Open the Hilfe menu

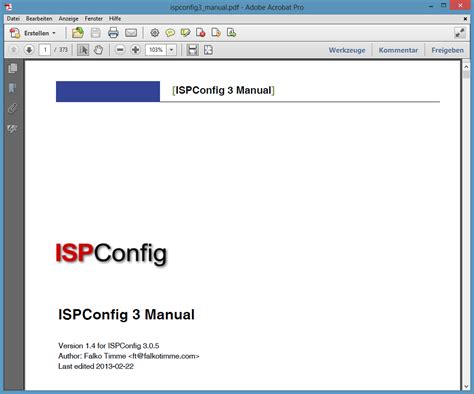coord(115,19)
